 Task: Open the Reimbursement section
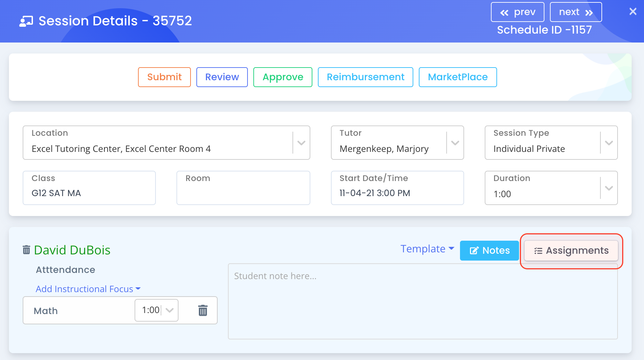[x=366, y=77]
